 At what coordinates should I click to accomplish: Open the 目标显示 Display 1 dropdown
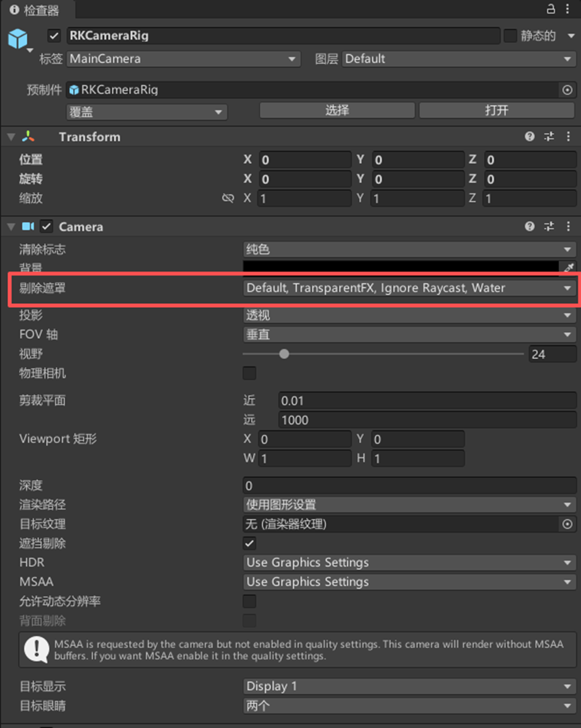(409, 686)
